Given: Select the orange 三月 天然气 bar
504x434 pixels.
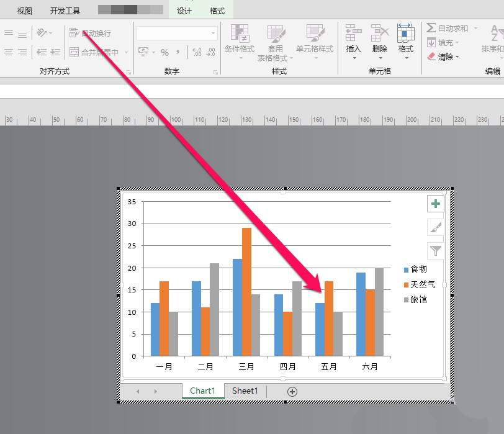Looking at the screenshot, I should point(246,292).
